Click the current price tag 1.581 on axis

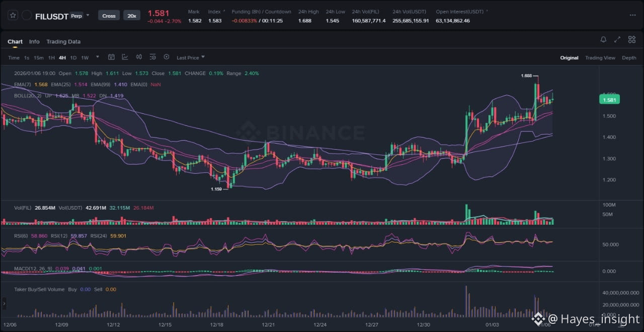[x=609, y=100]
